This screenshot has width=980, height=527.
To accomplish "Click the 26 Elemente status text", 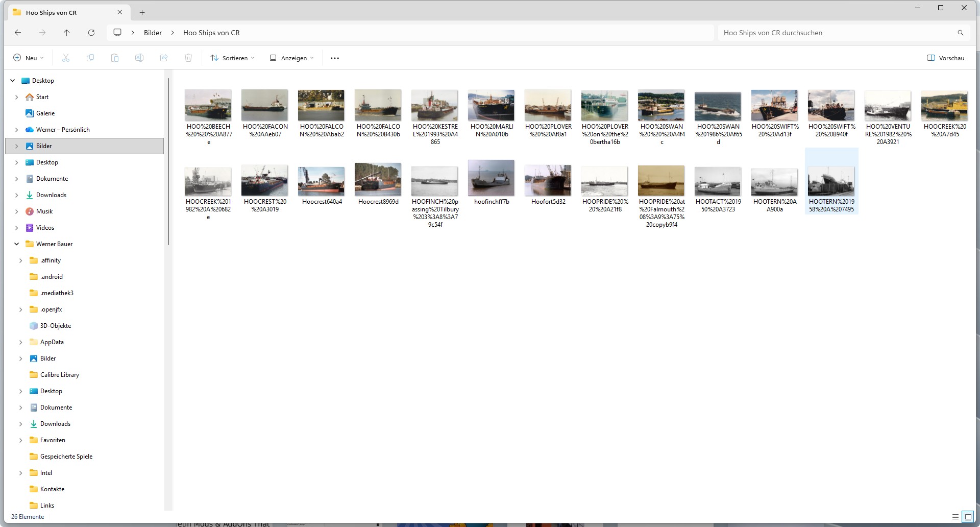I will (x=28, y=517).
